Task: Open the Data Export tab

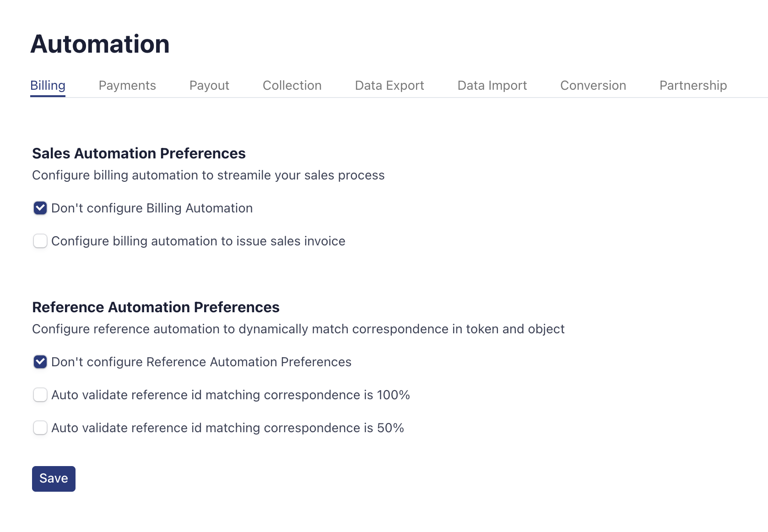Action: pyautogui.click(x=389, y=86)
